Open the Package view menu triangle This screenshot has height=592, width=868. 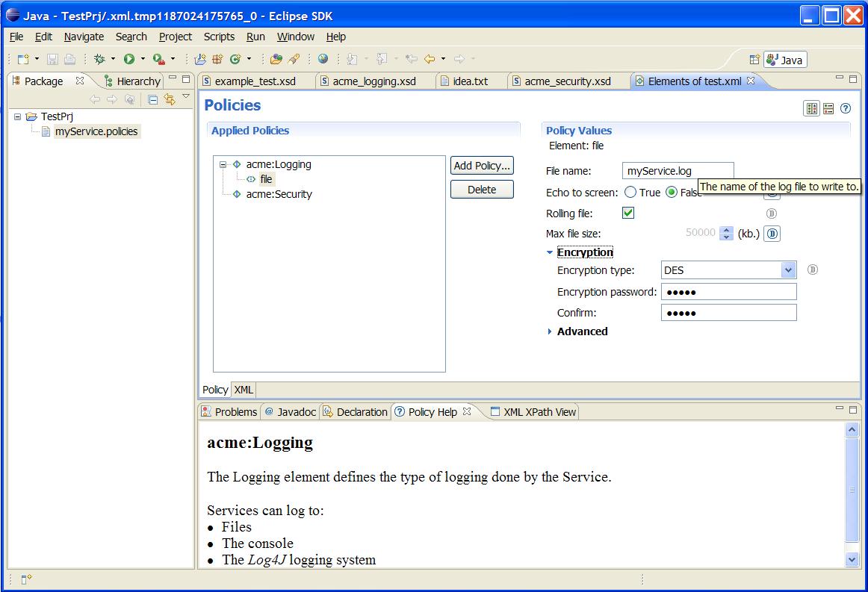coord(186,97)
